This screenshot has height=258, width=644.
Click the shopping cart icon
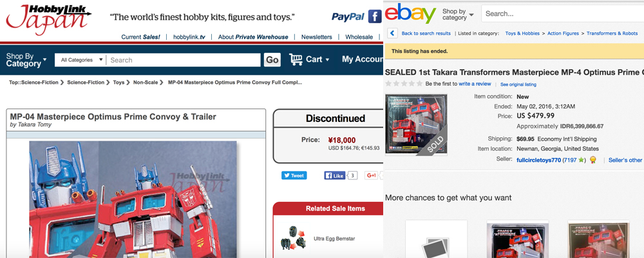pyautogui.click(x=296, y=60)
